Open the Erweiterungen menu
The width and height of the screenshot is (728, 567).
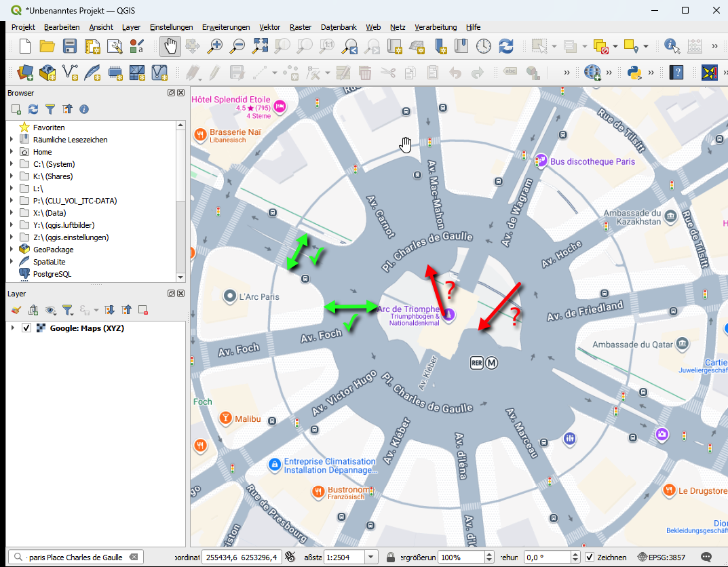coord(226,27)
